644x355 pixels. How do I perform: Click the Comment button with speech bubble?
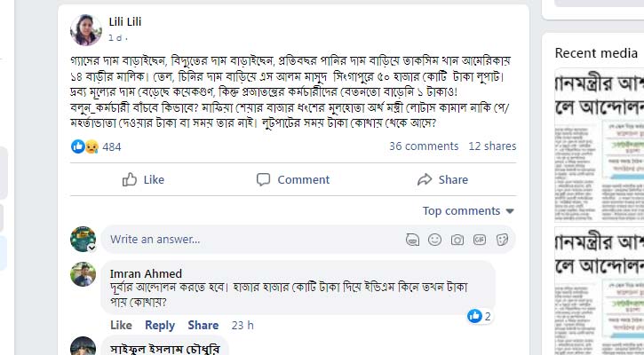tap(292, 179)
